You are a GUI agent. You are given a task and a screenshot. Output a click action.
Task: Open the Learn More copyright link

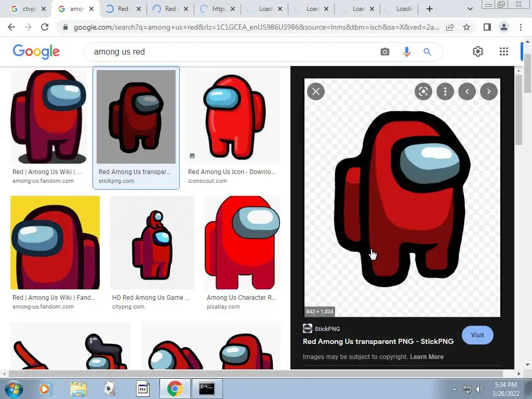point(427,357)
